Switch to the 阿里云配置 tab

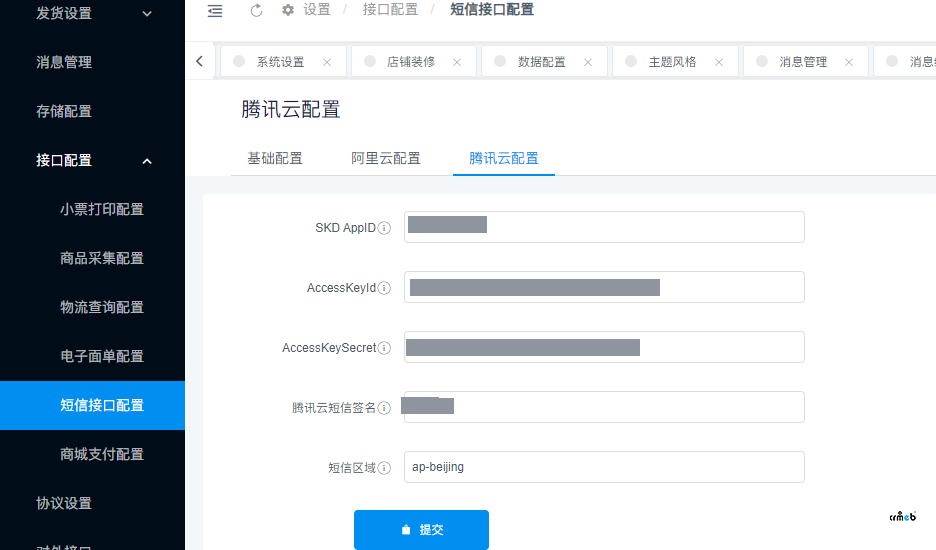[x=386, y=158]
